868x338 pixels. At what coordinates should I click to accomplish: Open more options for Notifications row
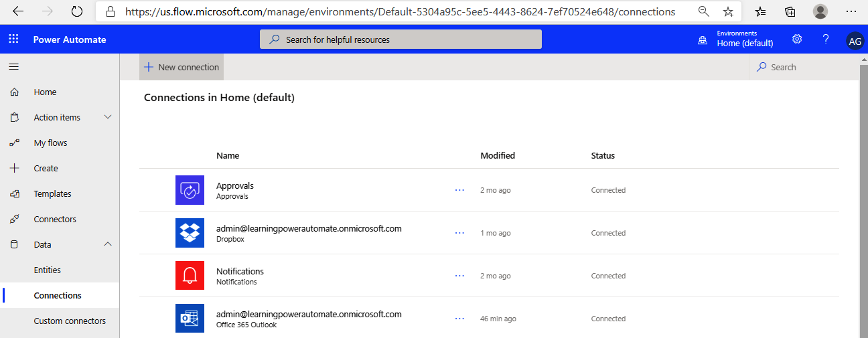[x=459, y=276]
